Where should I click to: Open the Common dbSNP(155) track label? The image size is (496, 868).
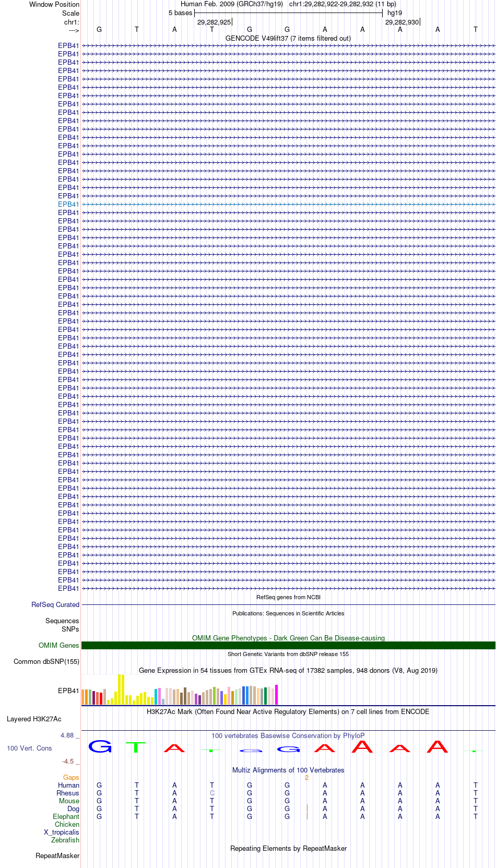(x=46, y=662)
